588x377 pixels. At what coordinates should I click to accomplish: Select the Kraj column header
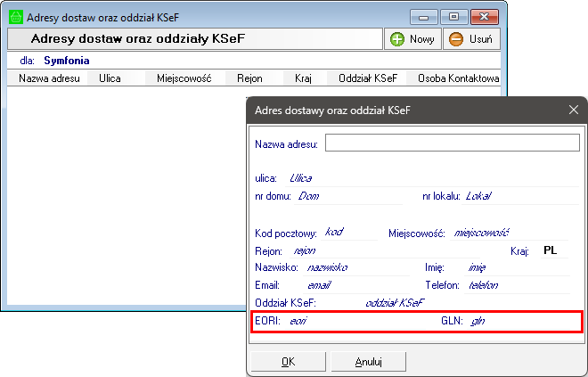click(x=303, y=78)
